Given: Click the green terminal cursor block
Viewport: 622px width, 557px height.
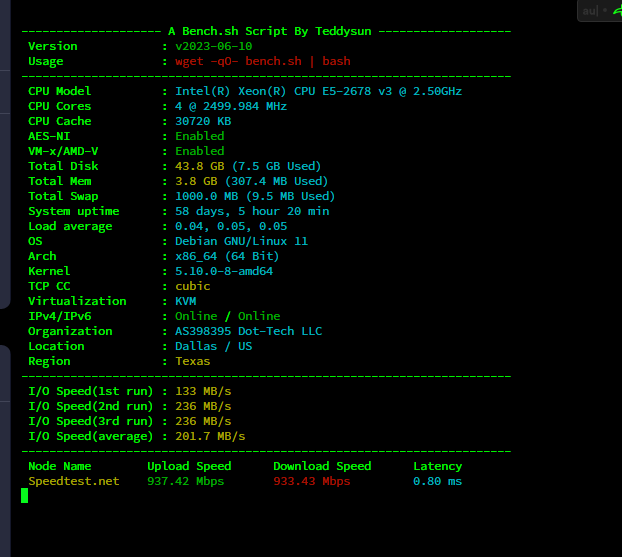Looking at the screenshot, I should click(25, 496).
